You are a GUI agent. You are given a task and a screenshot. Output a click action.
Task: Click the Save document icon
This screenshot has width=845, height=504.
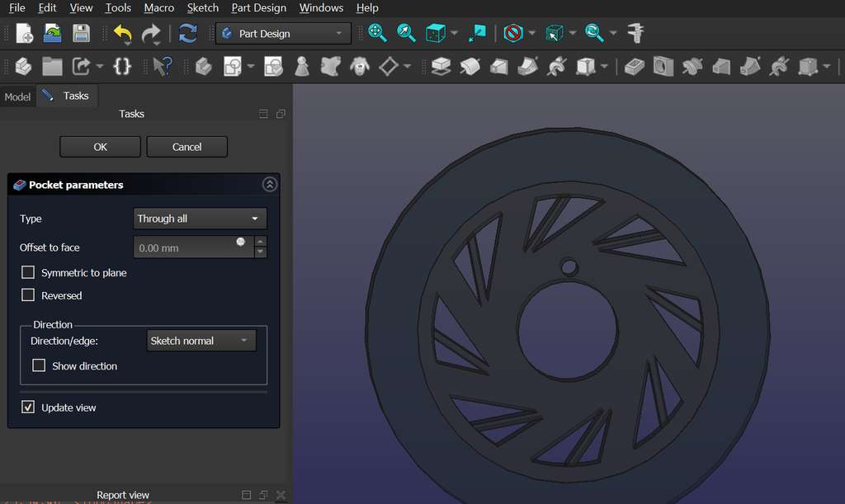pyautogui.click(x=80, y=33)
